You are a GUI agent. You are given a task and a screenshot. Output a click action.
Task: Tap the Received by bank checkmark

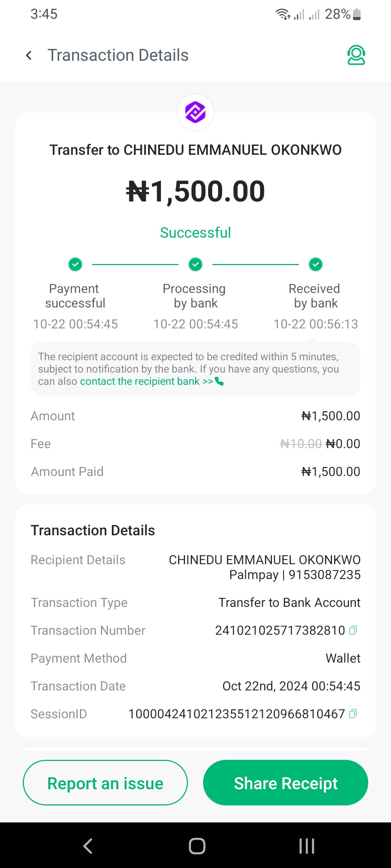(316, 264)
